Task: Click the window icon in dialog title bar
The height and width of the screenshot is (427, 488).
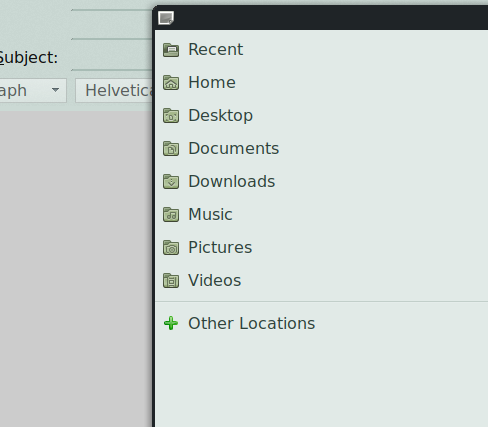Action: click(166, 18)
